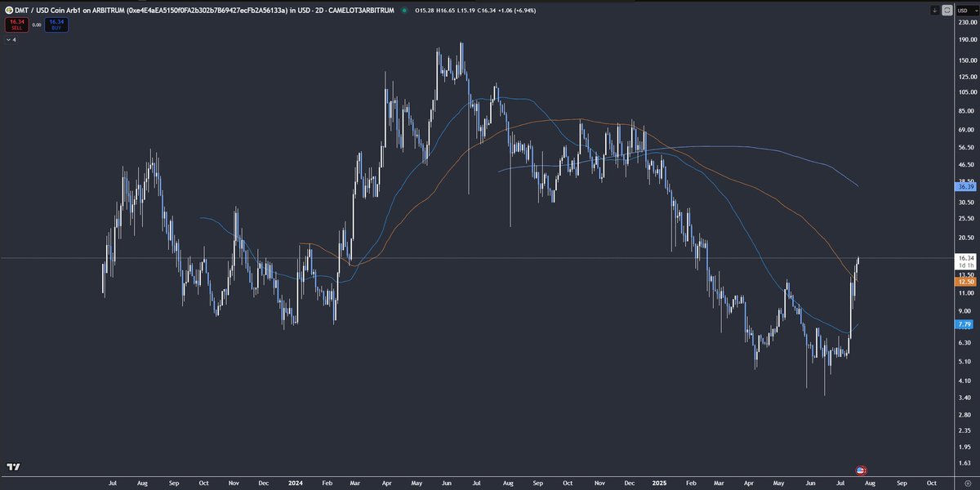The image size is (980, 490).
Task: Click the flag event marker on the time axis
Action: (860, 471)
